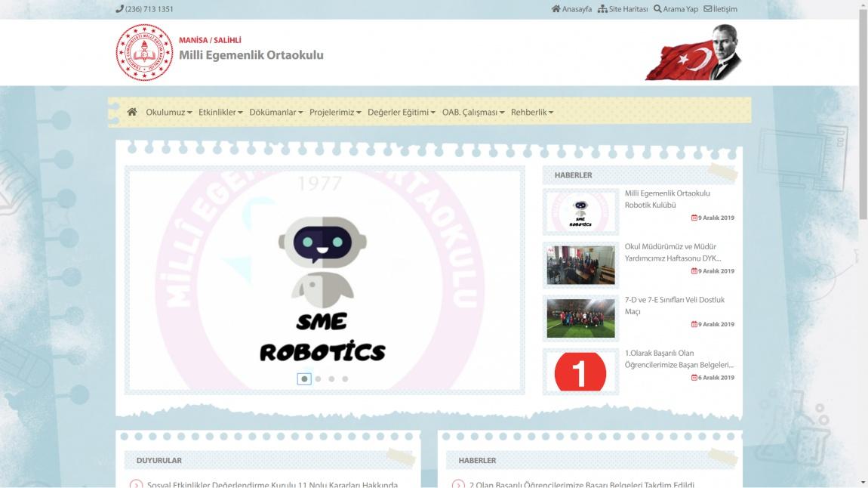The height and width of the screenshot is (488, 868).
Task: Open the Milli Egemenlik Ortaokulu Robotik Kulübü news
Action: (667, 199)
